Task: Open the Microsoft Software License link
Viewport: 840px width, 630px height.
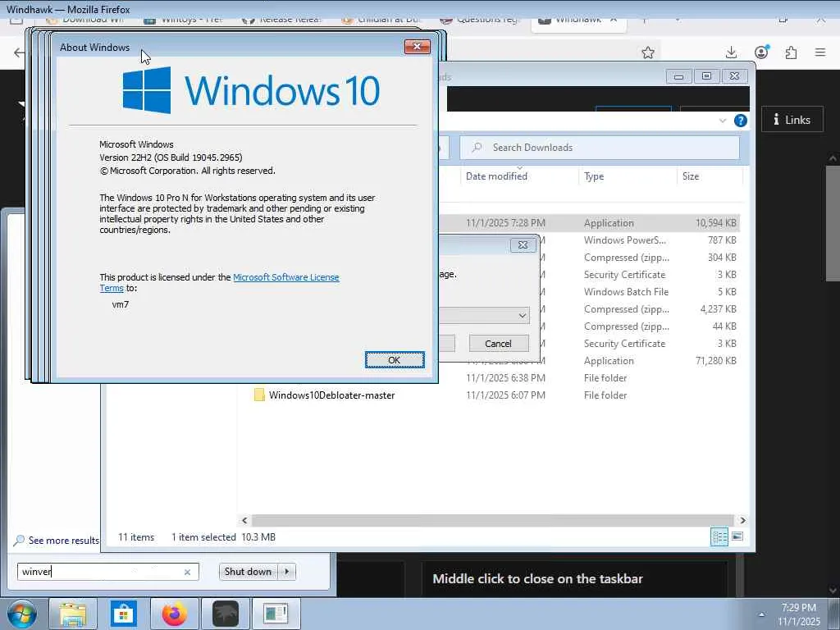Action: (x=286, y=277)
